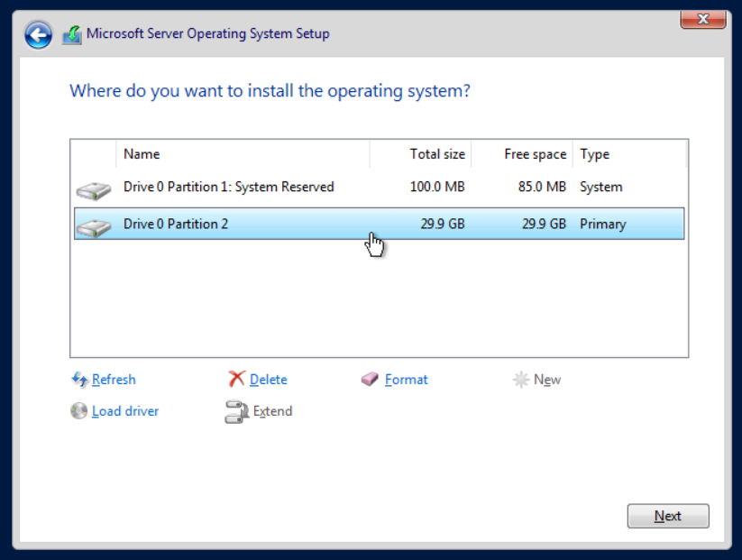Sort by the Free space column header

point(522,154)
